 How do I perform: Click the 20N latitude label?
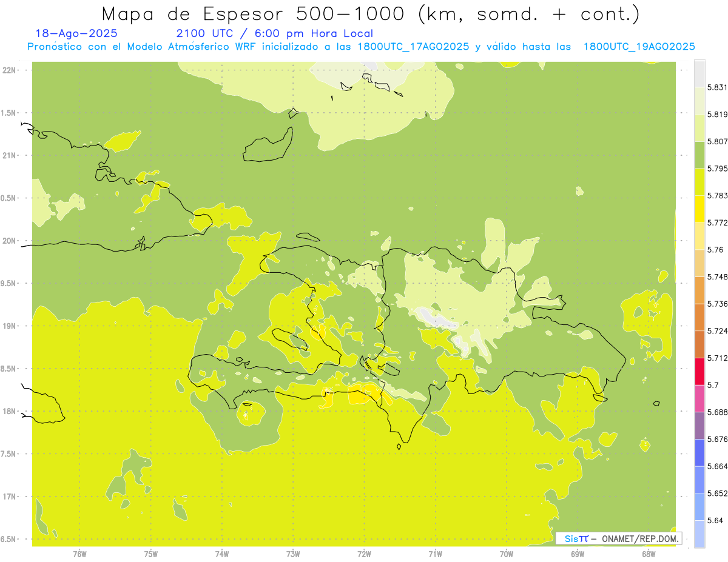pyautogui.click(x=9, y=241)
